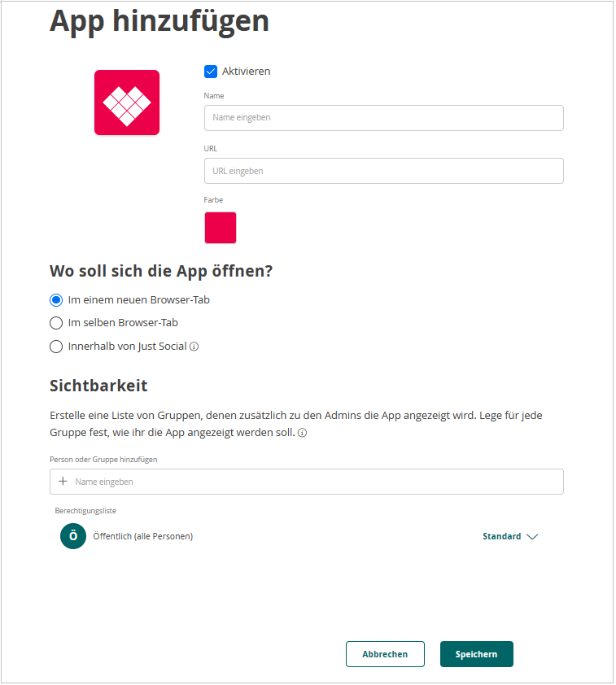Screen dimensions: 616x685
Task: Click into the 'URL eingeben' field
Action: [x=383, y=171]
